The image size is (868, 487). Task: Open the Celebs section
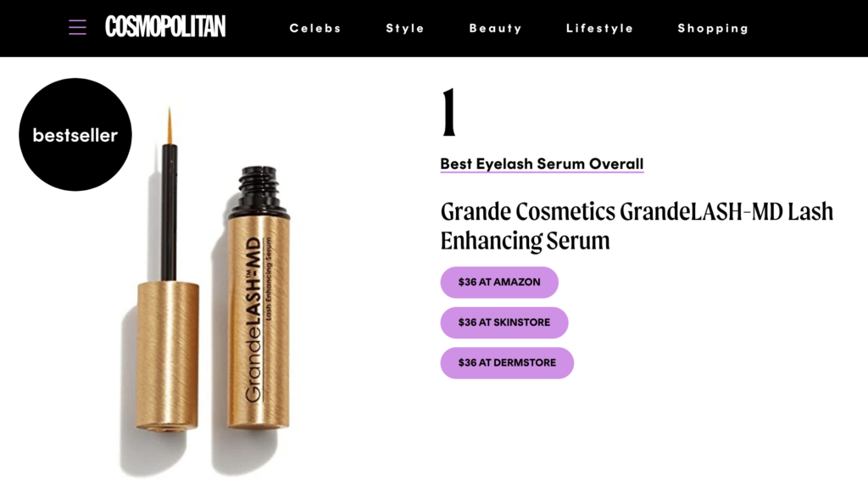click(315, 28)
